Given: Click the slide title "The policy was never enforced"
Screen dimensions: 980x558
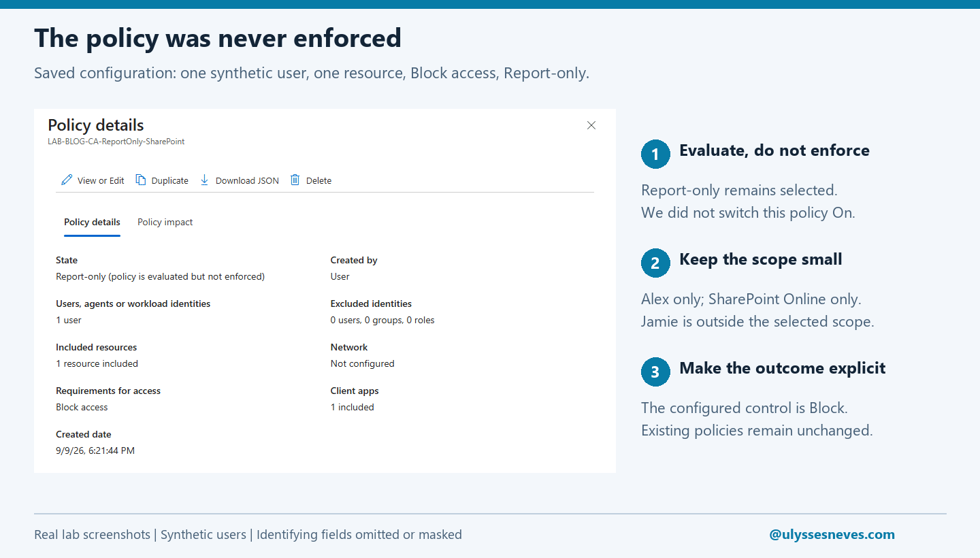Looking at the screenshot, I should click(218, 38).
